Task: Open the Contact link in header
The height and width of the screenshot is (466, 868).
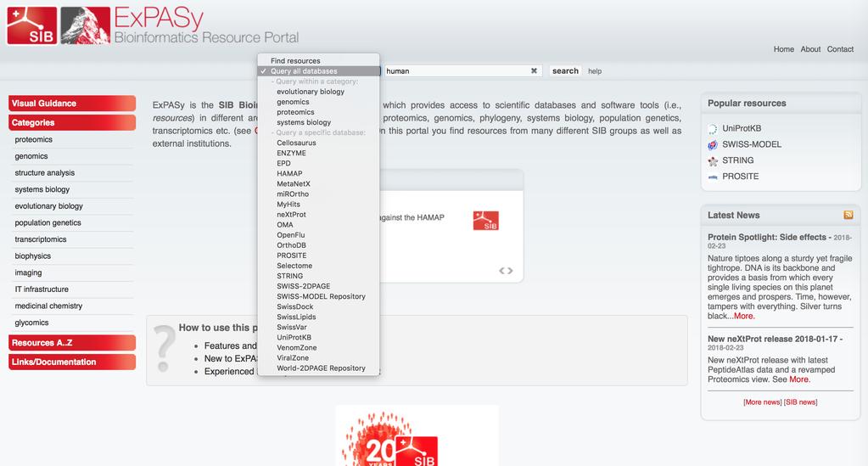Action: tap(840, 49)
